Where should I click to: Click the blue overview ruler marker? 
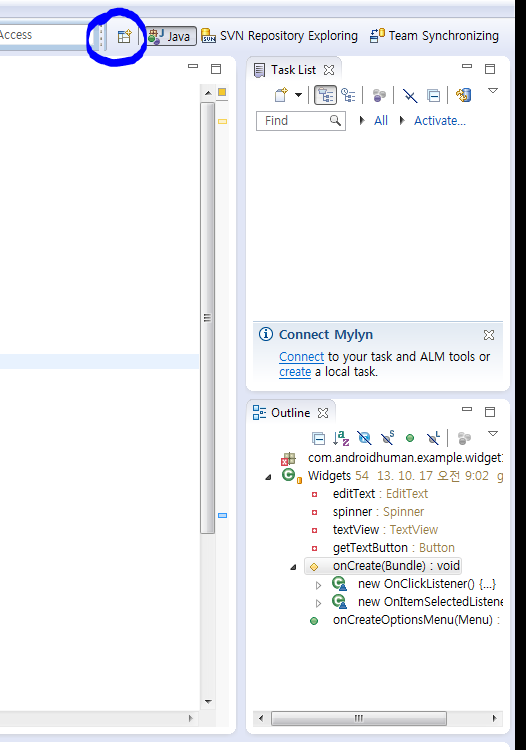coord(222,516)
